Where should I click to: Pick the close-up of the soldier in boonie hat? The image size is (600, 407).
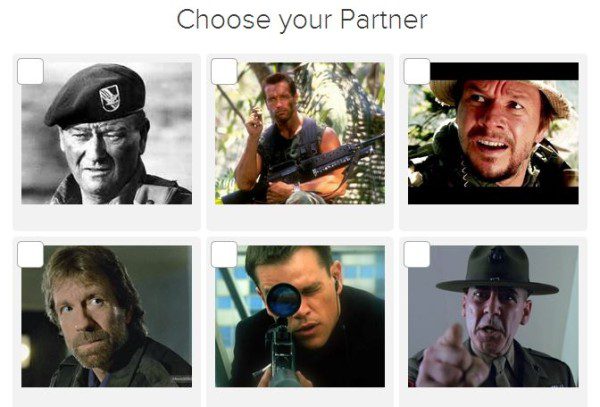click(493, 133)
